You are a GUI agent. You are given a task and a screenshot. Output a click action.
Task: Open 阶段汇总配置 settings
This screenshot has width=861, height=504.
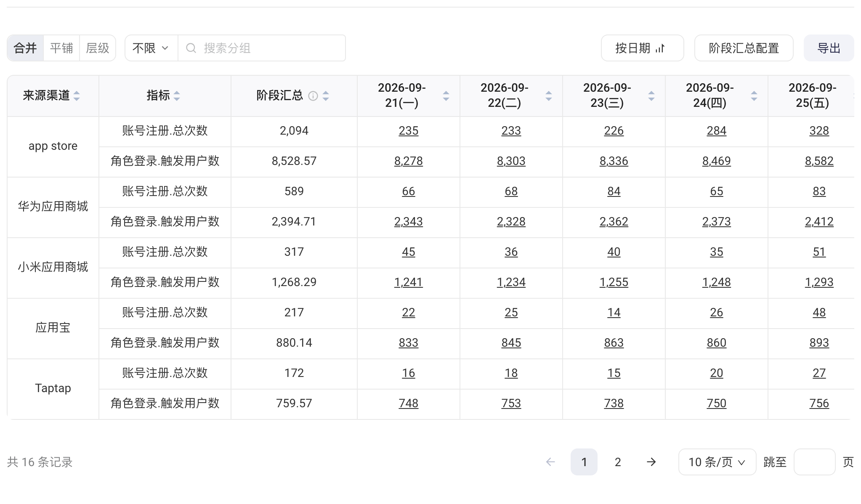(x=744, y=48)
